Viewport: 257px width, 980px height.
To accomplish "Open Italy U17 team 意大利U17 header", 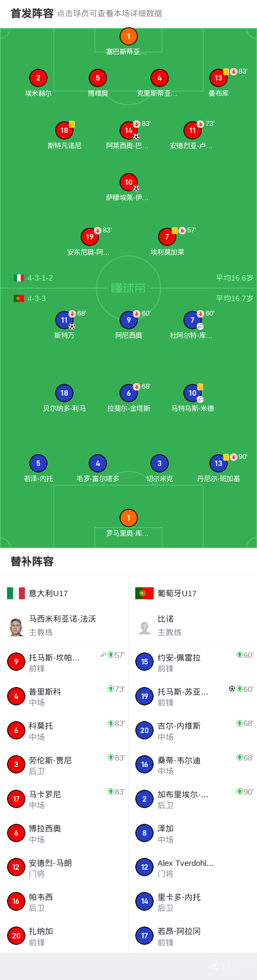I will pyautogui.click(x=64, y=594).
